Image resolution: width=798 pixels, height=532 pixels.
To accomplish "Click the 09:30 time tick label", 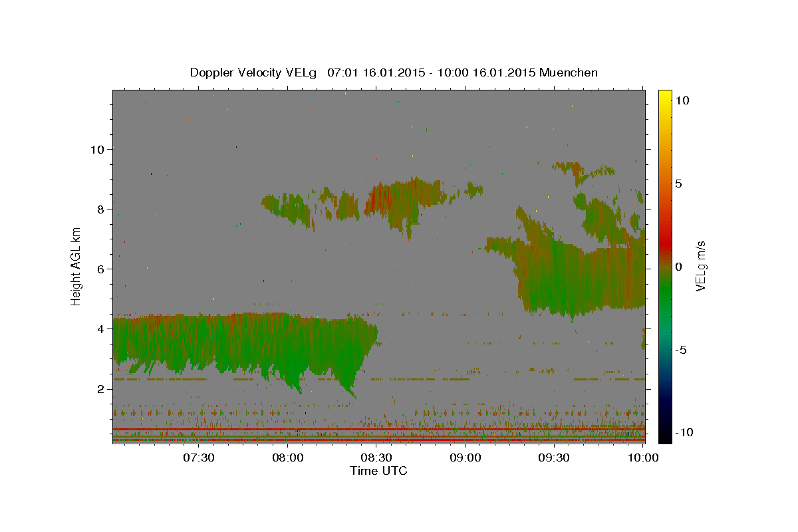I will (553, 458).
